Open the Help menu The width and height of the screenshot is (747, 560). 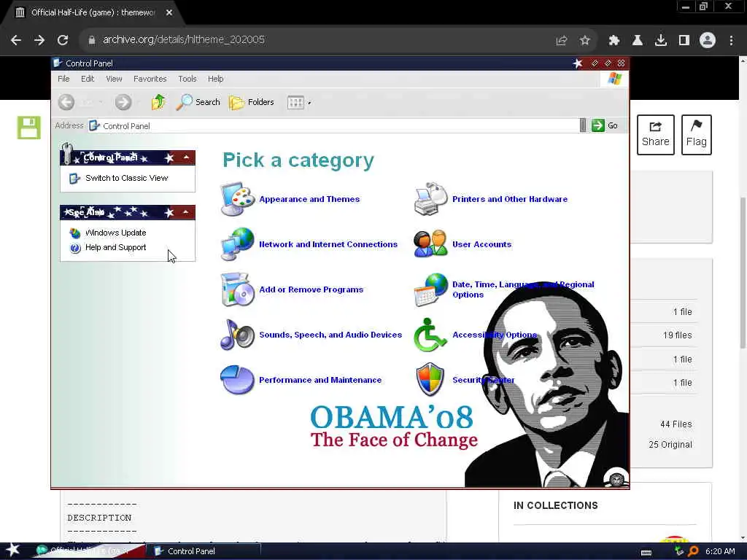pyautogui.click(x=215, y=79)
